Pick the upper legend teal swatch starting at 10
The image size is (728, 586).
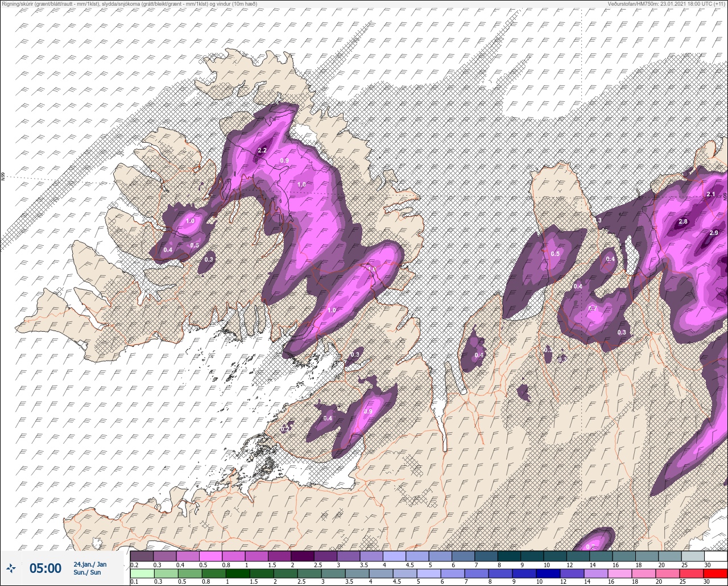tap(555, 556)
